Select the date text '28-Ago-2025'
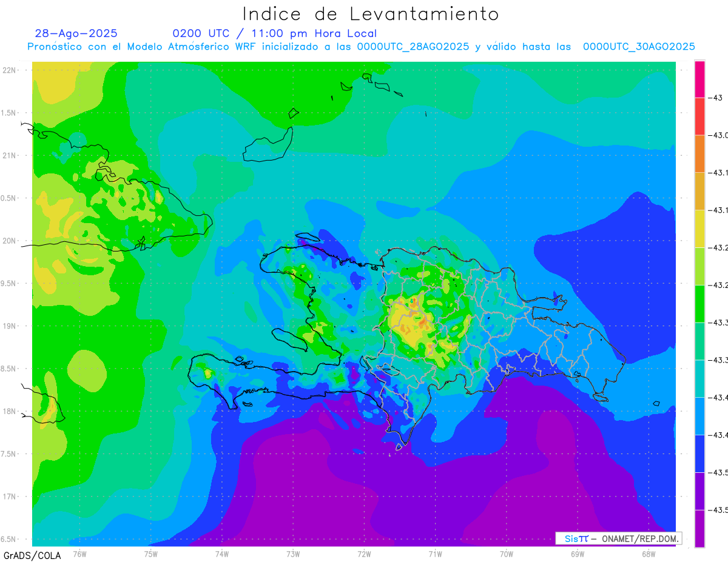The width and height of the screenshot is (728, 562). pyautogui.click(x=76, y=33)
